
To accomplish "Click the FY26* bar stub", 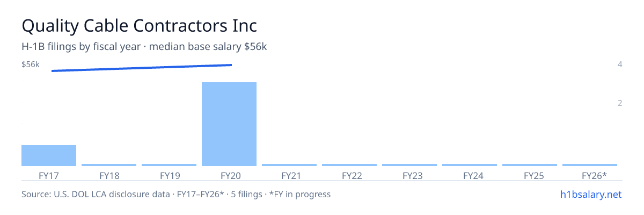I will point(590,165).
